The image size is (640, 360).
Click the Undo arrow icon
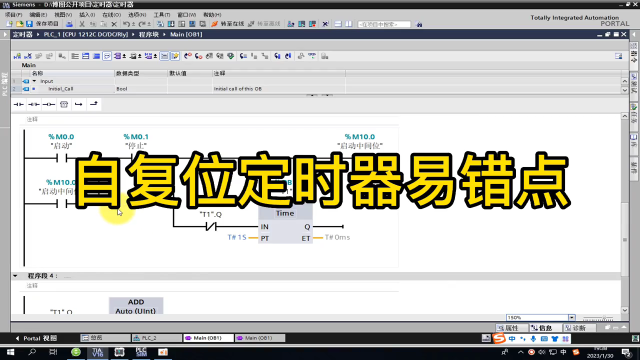coord(127,24)
